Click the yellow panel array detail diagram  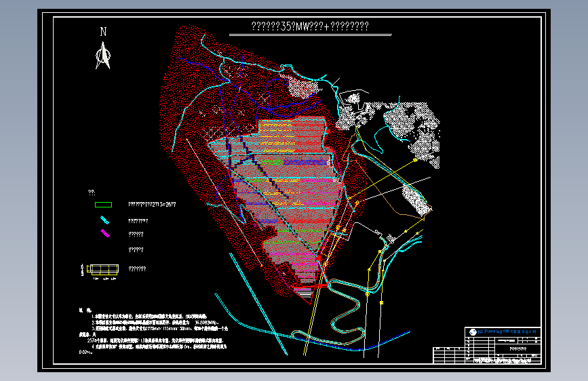(x=100, y=270)
